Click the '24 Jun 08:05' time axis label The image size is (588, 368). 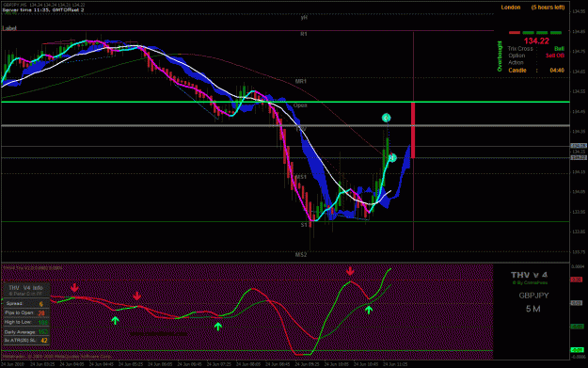249,364
